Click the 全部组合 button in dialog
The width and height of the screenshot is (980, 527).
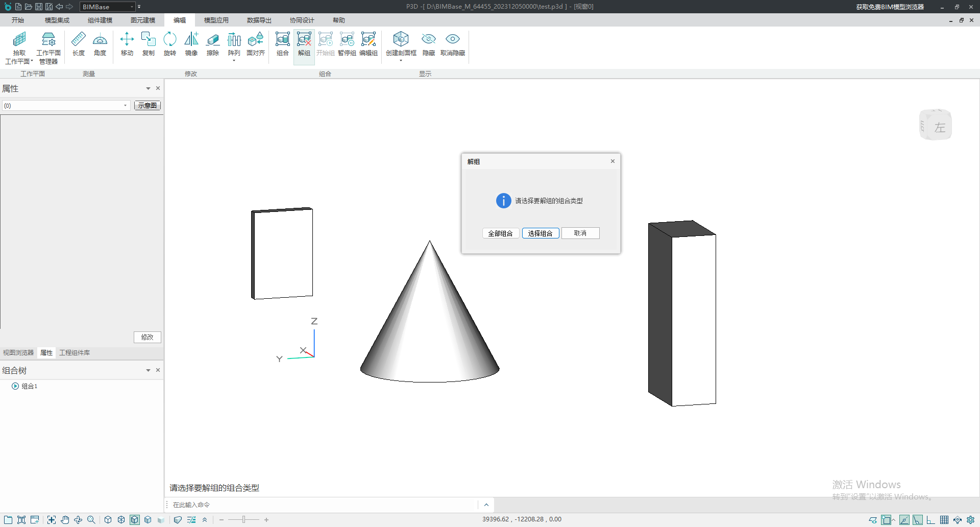tap(500, 233)
